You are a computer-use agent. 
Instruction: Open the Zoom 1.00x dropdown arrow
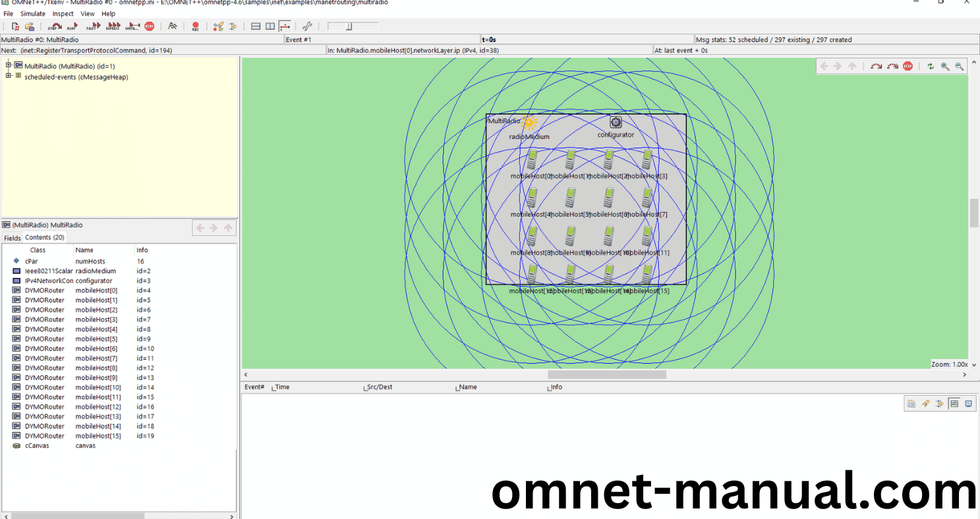pyautogui.click(x=974, y=364)
